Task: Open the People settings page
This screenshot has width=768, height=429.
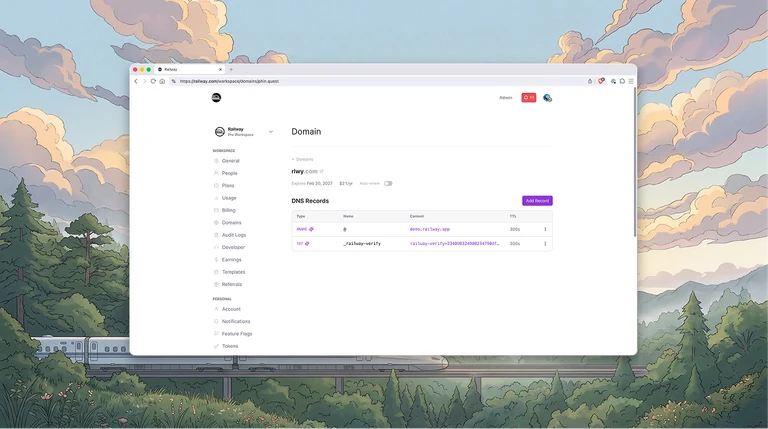Action: pos(226,173)
